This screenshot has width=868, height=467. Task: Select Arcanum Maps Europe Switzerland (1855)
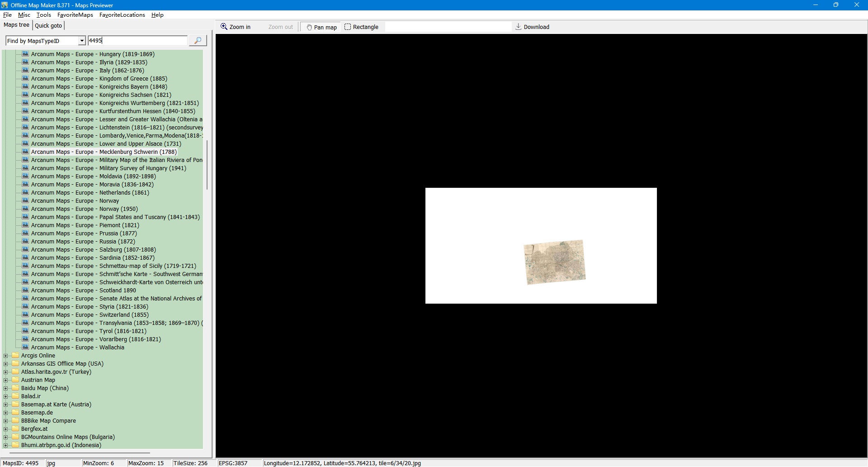[90, 315]
